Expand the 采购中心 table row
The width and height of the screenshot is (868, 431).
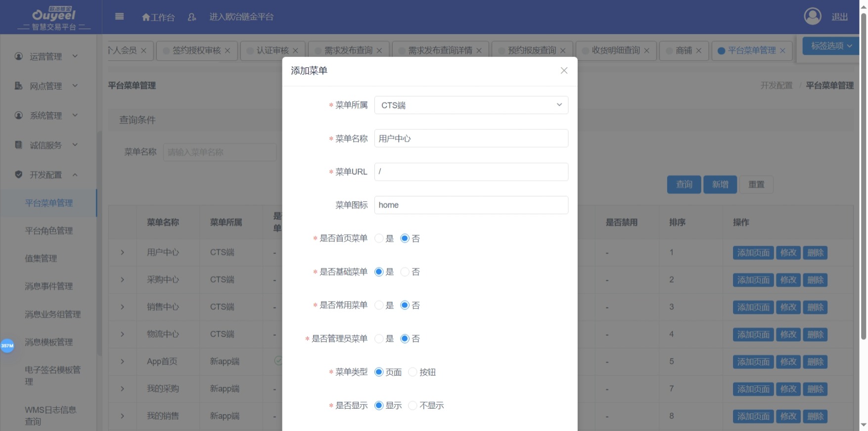point(122,280)
